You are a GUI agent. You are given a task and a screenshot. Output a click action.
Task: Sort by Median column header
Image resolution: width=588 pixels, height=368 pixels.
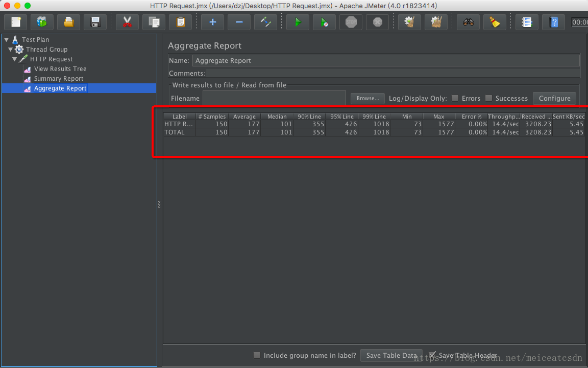277,117
